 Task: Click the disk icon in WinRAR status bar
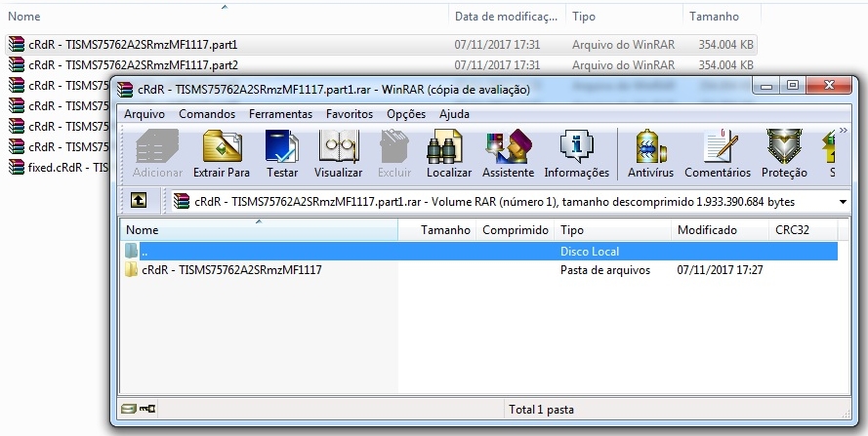tap(129, 410)
